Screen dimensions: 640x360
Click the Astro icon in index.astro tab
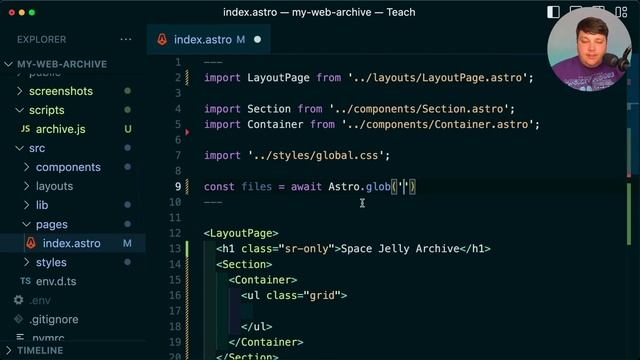(162, 39)
